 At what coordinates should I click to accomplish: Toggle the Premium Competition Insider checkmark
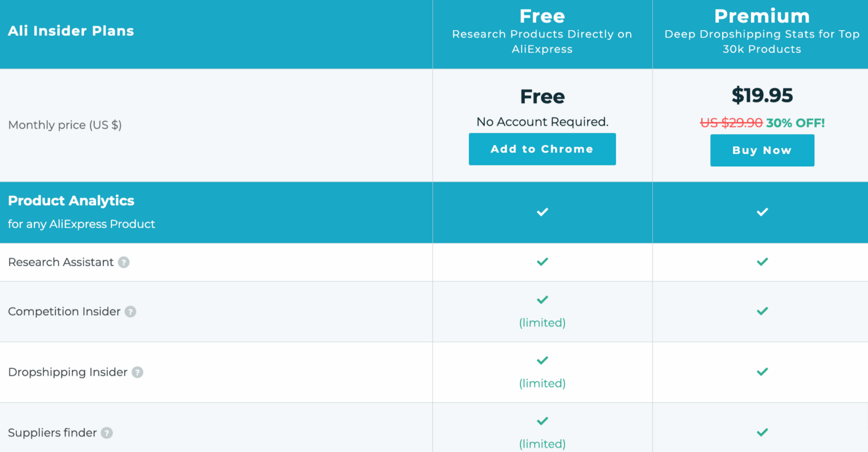coord(762,311)
